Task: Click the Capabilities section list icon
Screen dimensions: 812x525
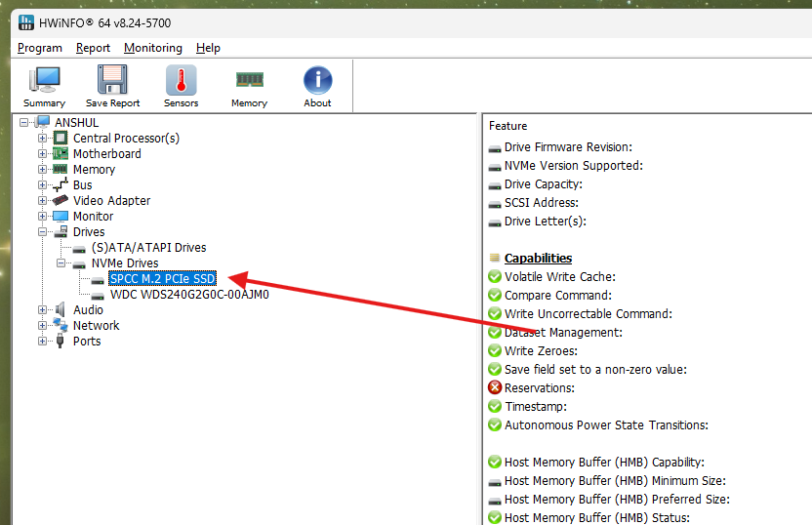Action: (x=495, y=258)
